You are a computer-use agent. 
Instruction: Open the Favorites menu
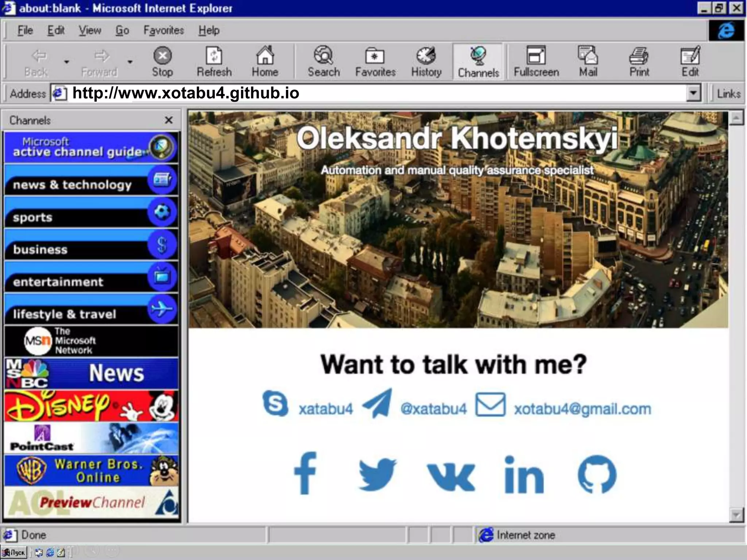[x=163, y=30]
